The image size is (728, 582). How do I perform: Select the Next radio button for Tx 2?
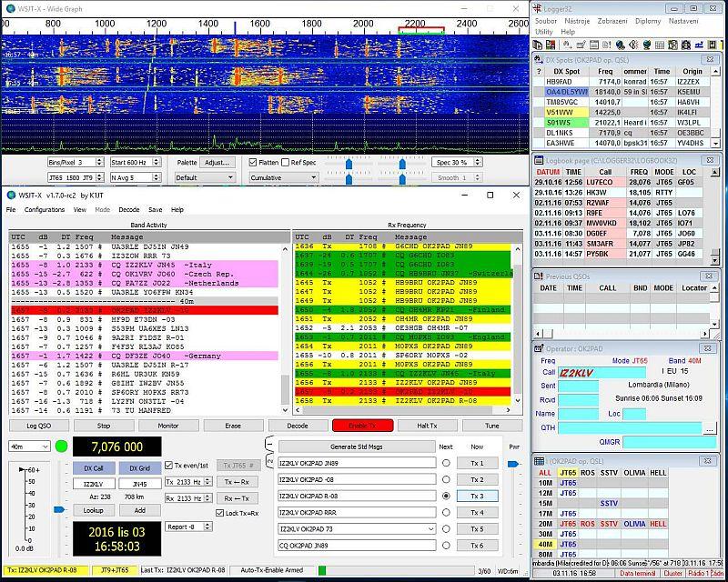click(x=446, y=479)
